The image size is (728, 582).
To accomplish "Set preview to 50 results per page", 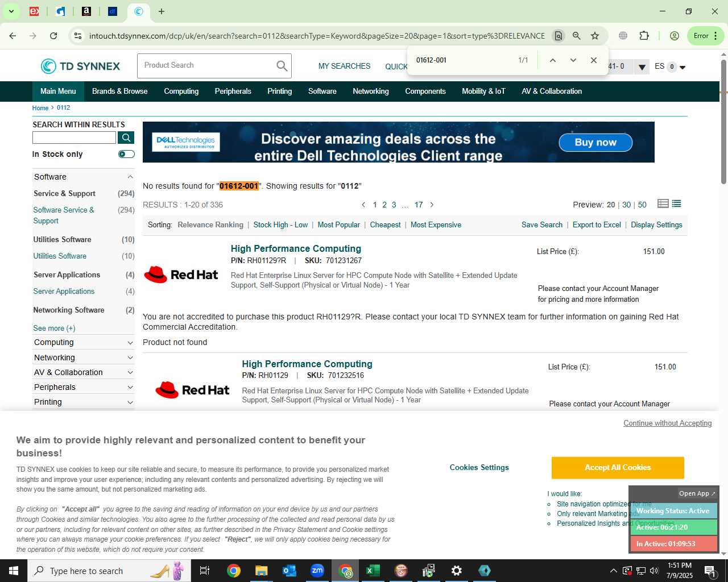I will click(x=642, y=205).
